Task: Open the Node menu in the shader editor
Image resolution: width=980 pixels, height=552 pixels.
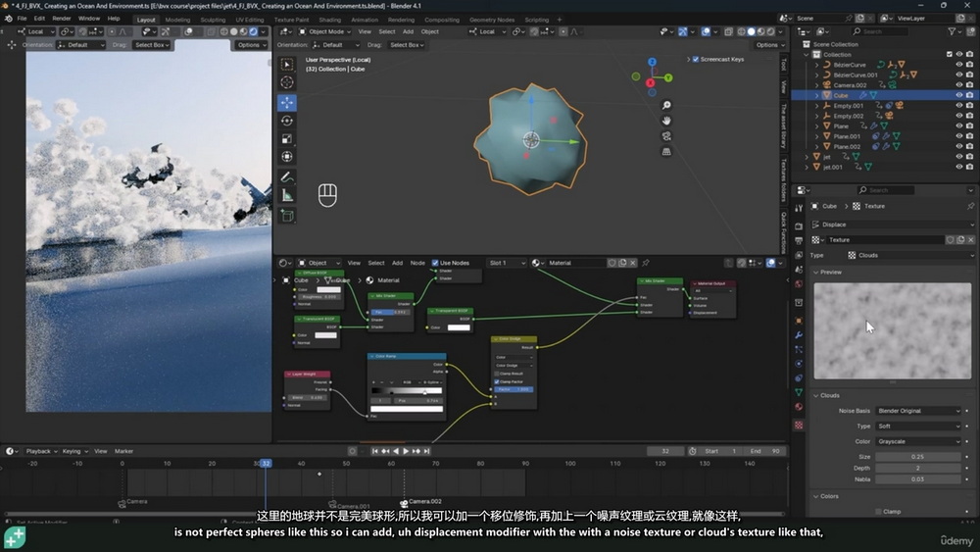Action: pyautogui.click(x=417, y=263)
